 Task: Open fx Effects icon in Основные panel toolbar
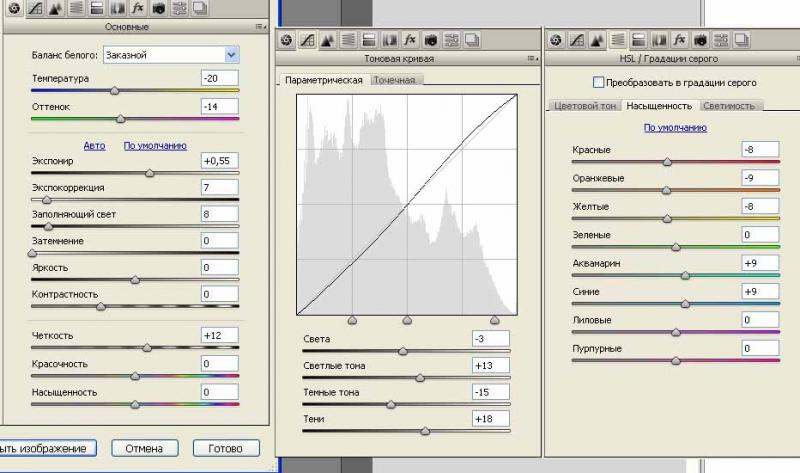(x=138, y=8)
